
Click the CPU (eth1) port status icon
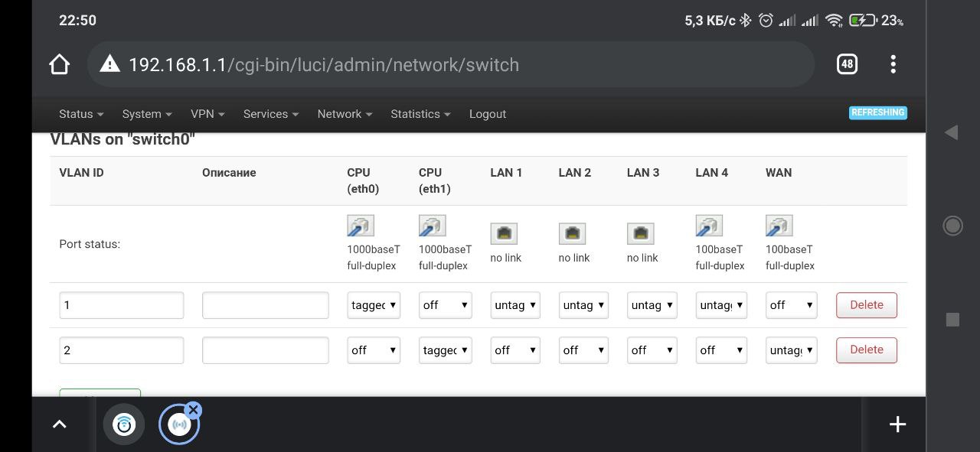(433, 226)
